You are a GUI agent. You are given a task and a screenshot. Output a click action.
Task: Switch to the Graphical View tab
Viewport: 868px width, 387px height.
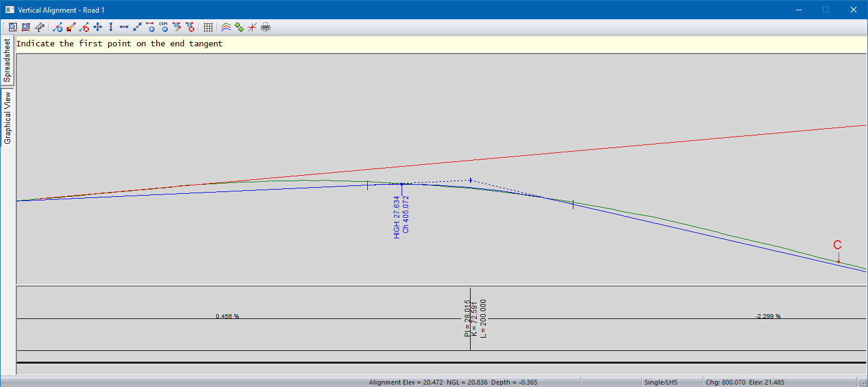(7, 118)
